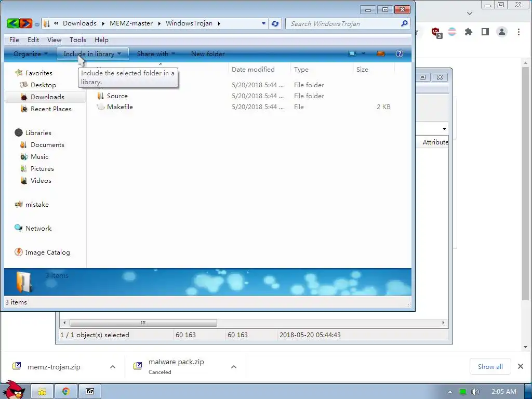
Task: Click the volume speaker tray icon
Action: 475,392
